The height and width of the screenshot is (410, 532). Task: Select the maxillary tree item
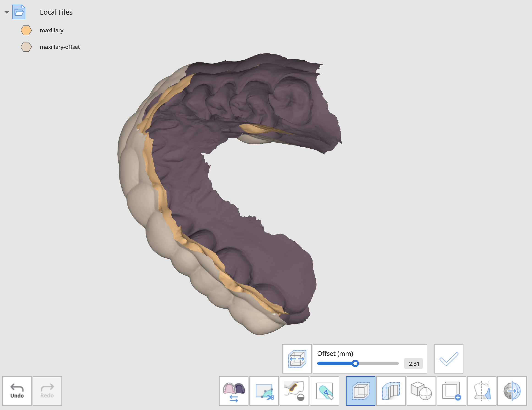(x=52, y=31)
